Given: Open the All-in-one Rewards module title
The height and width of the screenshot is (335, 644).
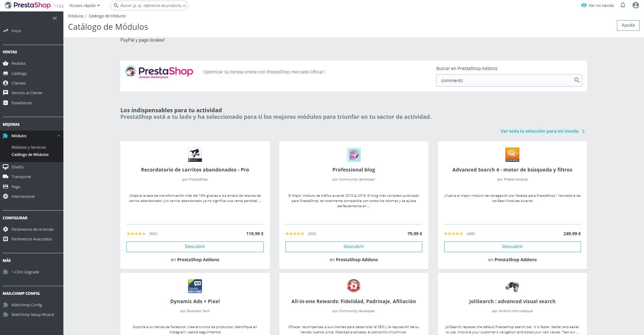Looking at the screenshot, I should pos(354,301).
